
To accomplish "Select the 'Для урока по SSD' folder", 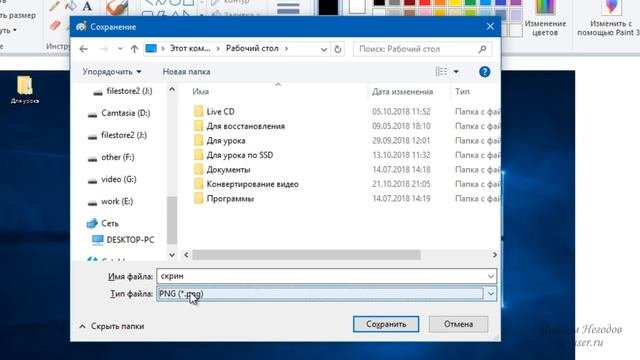I will coord(240,155).
